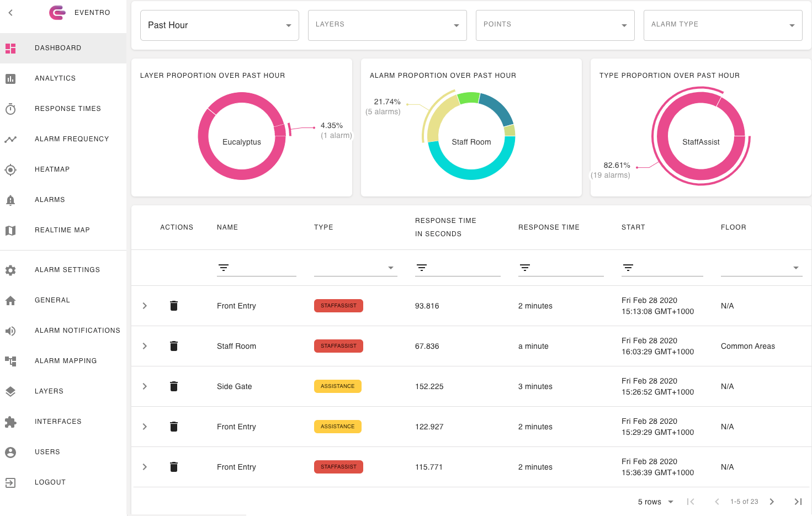
Task: Change the 5 rows page size
Action: pyautogui.click(x=656, y=502)
